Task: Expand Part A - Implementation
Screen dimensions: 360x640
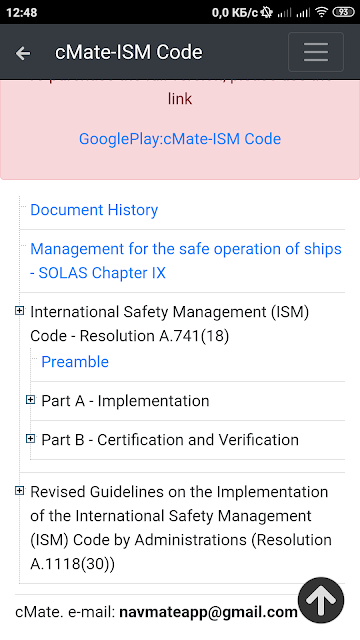Action: click(x=30, y=400)
